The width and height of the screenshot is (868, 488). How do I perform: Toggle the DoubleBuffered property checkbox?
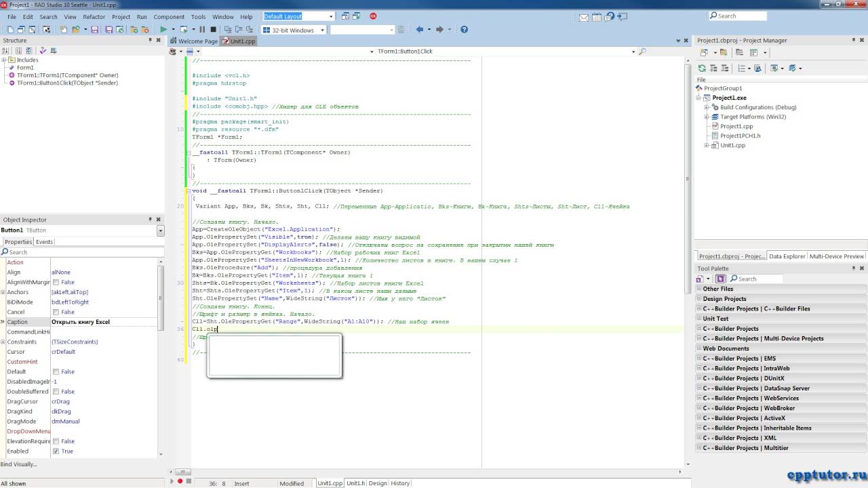(x=56, y=392)
